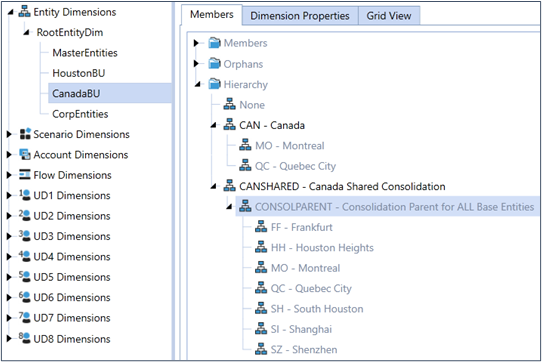Select HoustonBU in the dimension tree
This screenshot has height=362, width=542.
point(78,73)
